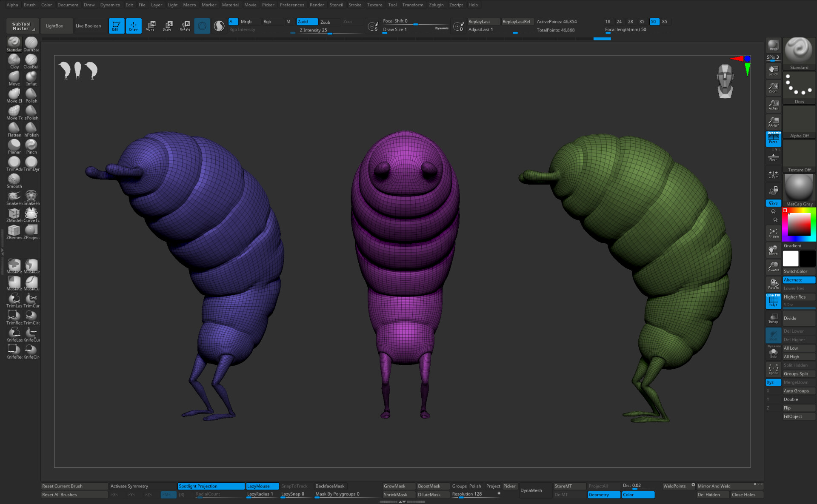817x504 pixels.
Task: Open the MatCap Gray material picker
Action: [x=799, y=190]
